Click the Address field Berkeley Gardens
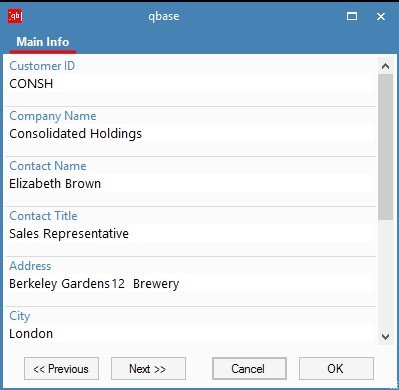The image size is (399, 390). click(191, 284)
